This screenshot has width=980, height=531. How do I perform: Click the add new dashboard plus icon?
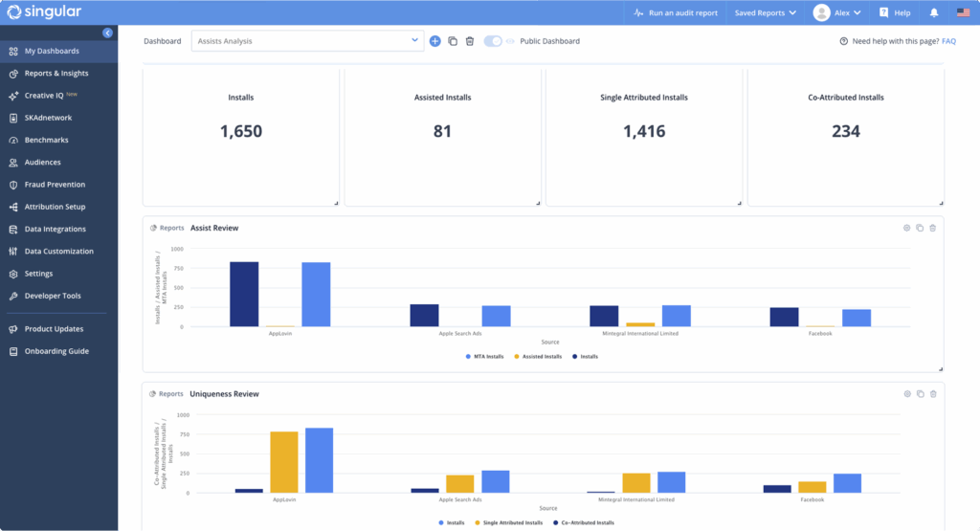click(435, 41)
